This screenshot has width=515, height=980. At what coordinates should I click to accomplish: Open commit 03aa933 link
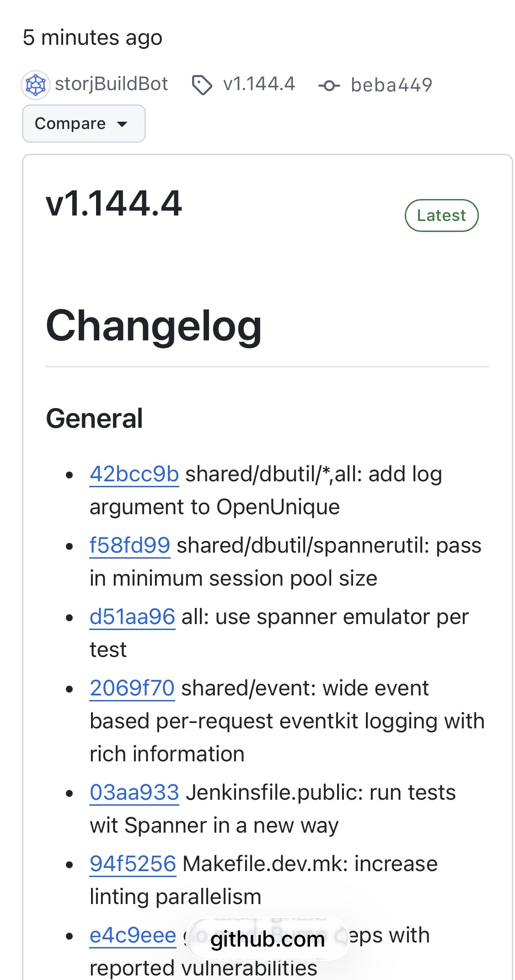[134, 792]
